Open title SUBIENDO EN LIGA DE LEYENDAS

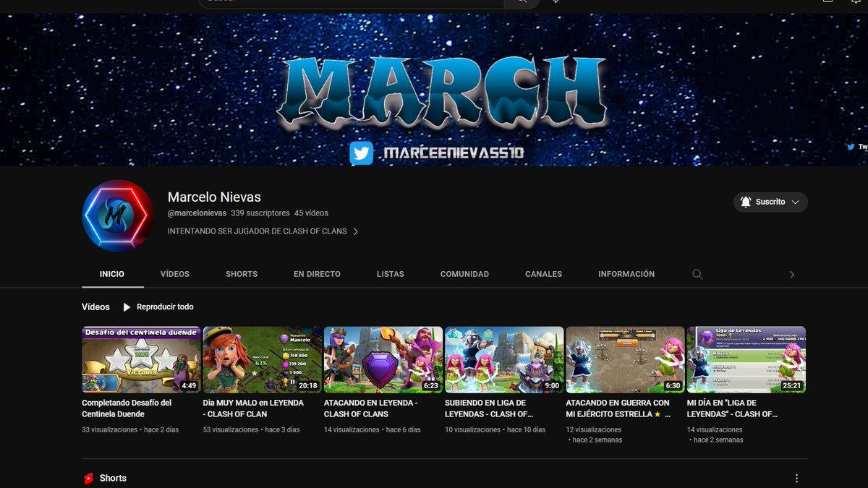tap(490, 408)
